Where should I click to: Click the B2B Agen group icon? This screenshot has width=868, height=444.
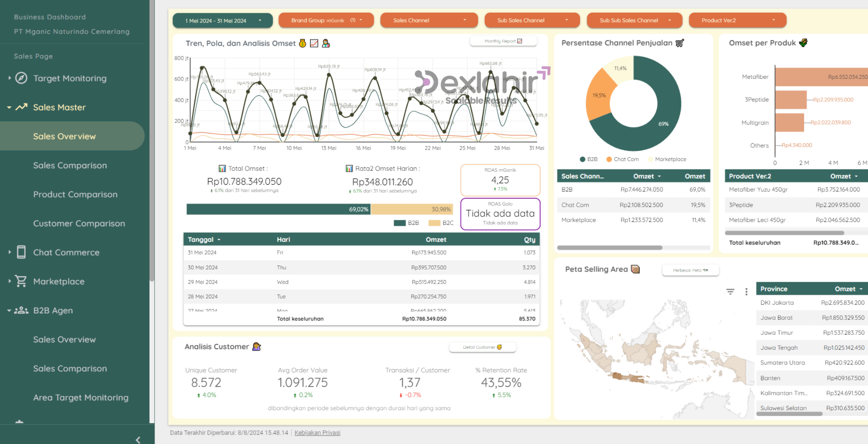pos(21,310)
